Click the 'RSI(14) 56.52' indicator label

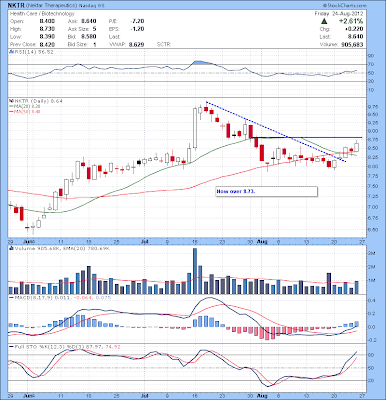(33, 52)
